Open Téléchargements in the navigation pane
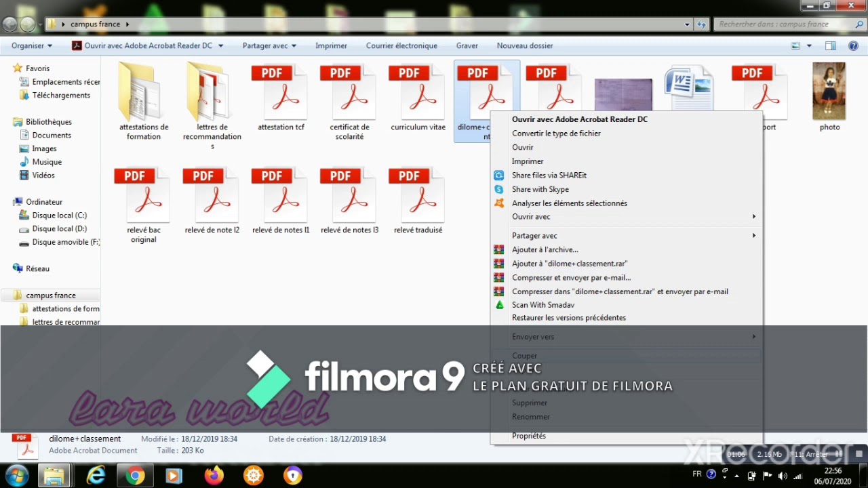 (61, 96)
